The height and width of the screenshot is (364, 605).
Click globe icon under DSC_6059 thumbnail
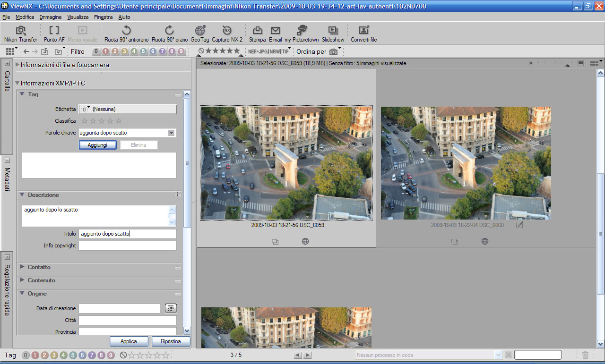pos(305,241)
